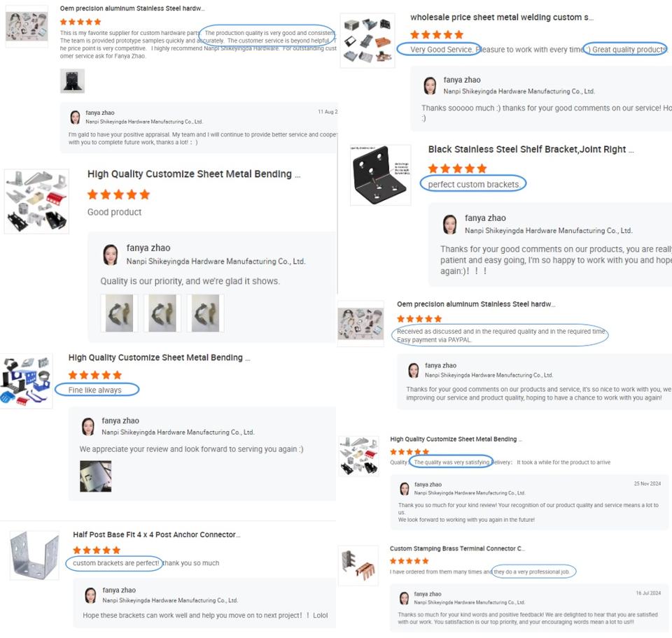This screenshot has height=638, width=672.
Task: Click the fanya zhao name in Half Post Base reply
Action: pyautogui.click(x=119, y=590)
